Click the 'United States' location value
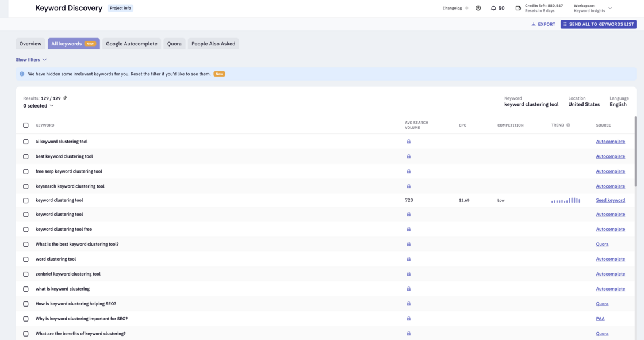This screenshot has width=644, height=340. click(x=584, y=105)
